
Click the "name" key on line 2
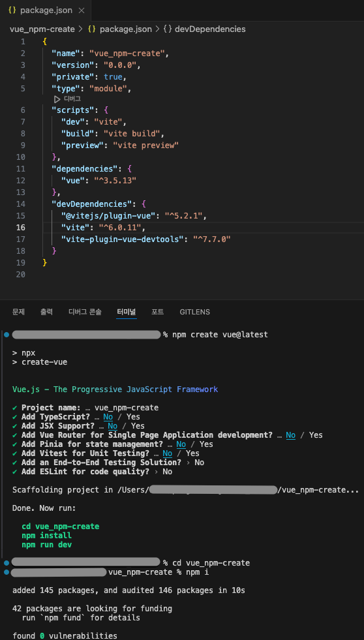pyautogui.click(x=66, y=53)
